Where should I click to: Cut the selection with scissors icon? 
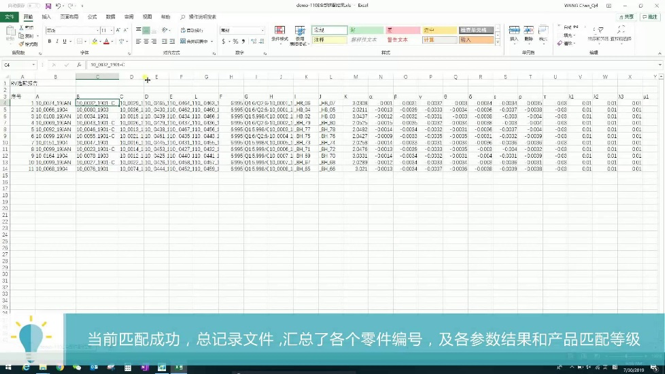tap(25, 28)
